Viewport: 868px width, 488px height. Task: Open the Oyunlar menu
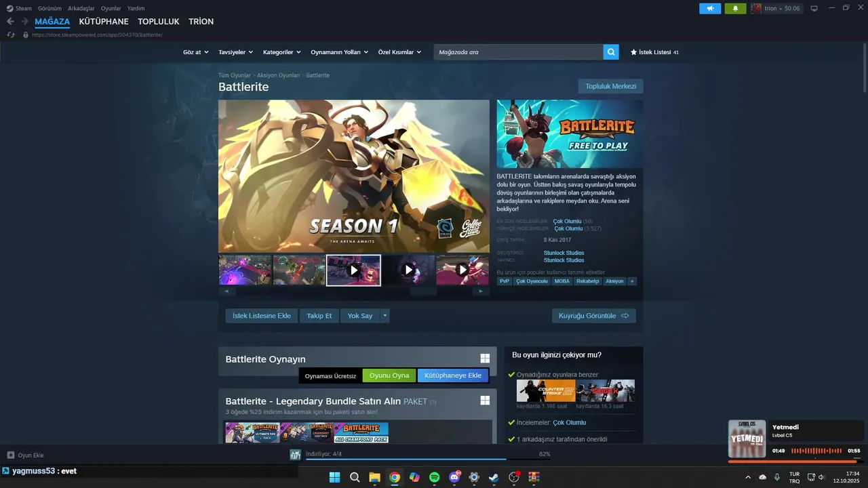[111, 8]
